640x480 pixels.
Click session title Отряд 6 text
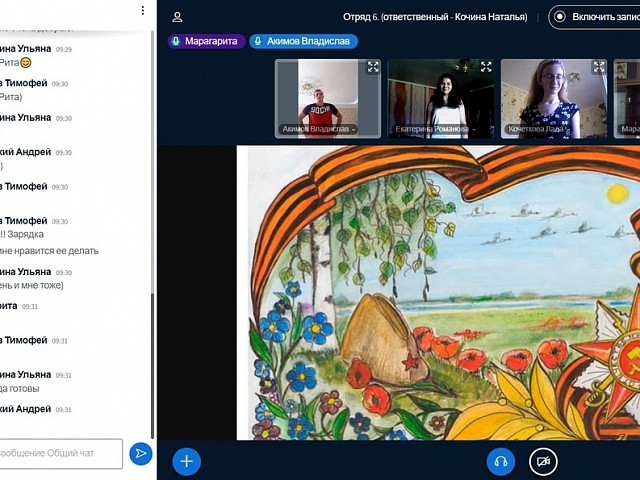(435, 17)
